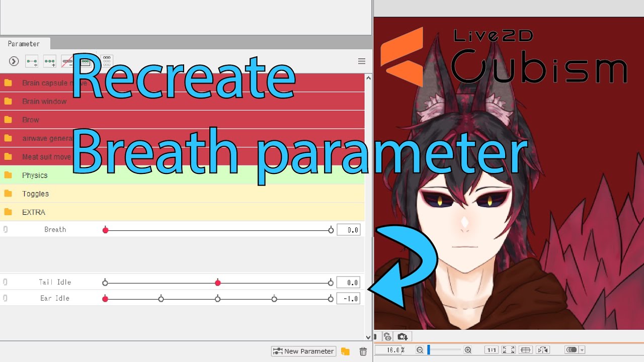Click the flip canvas horizontally icon
The image size is (644, 362).
coord(542,350)
